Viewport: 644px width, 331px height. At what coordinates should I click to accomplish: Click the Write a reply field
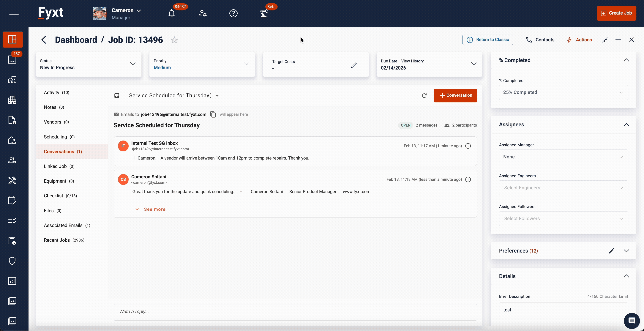295,312
